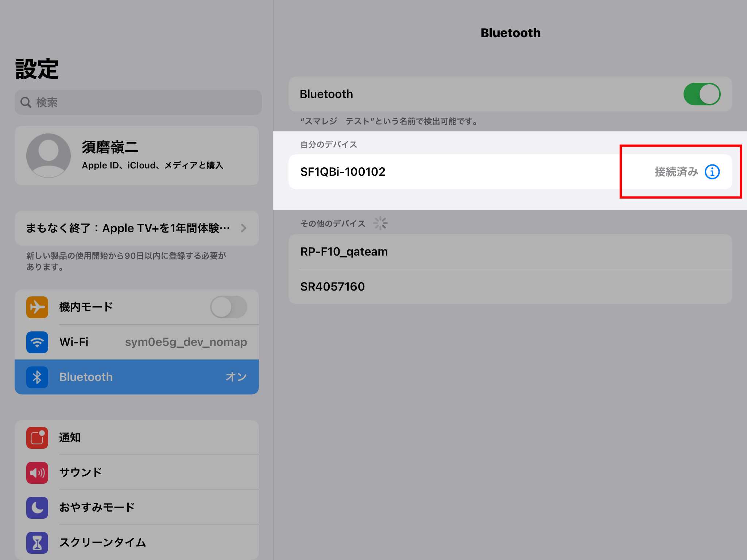This screenshot has width=747, height=560.
Task: Open スクリーンタイム via hourglass icon
Action: point(37,542)
